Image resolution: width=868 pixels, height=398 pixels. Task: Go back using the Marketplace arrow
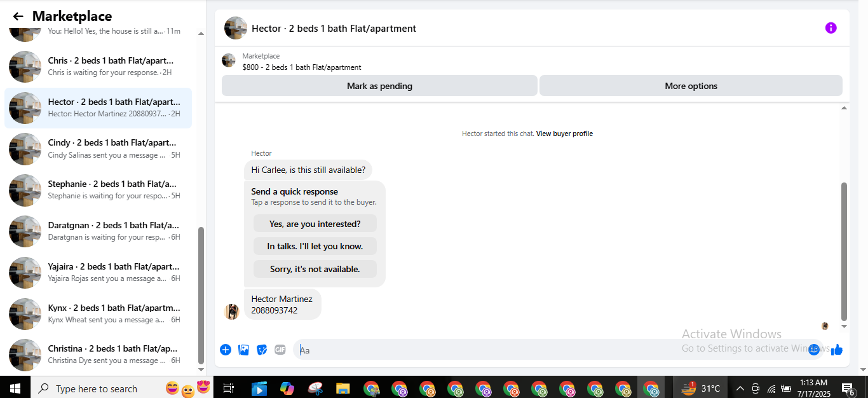(x=18, y=17)
